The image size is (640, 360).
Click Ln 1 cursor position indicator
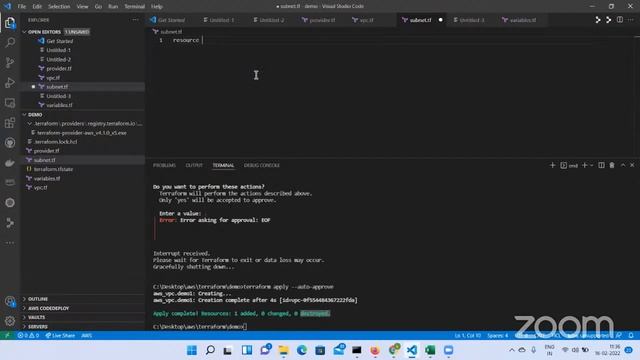coord(467,336)
